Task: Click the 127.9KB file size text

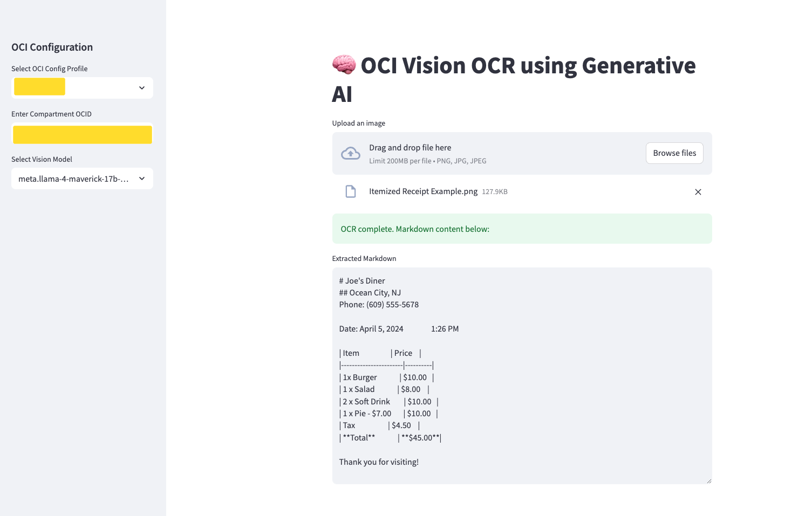Action: coord(494,192)
